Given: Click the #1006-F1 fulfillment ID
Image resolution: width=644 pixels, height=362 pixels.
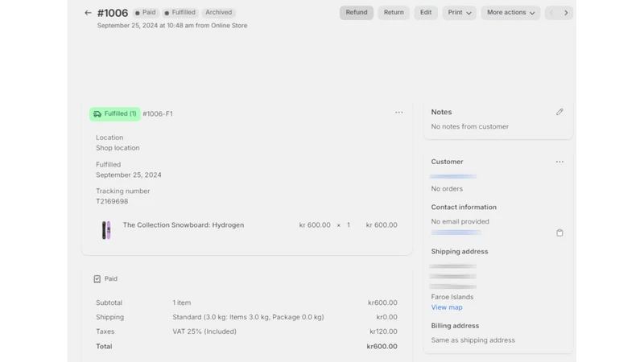Looking at the screenshot, I should pos(158,114).
